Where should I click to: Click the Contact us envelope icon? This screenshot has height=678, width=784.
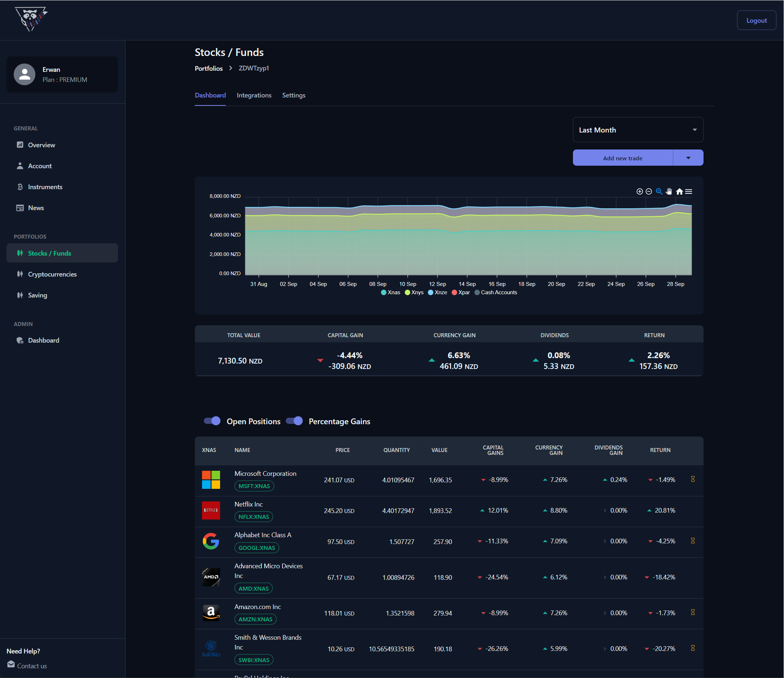click(11, 664)
